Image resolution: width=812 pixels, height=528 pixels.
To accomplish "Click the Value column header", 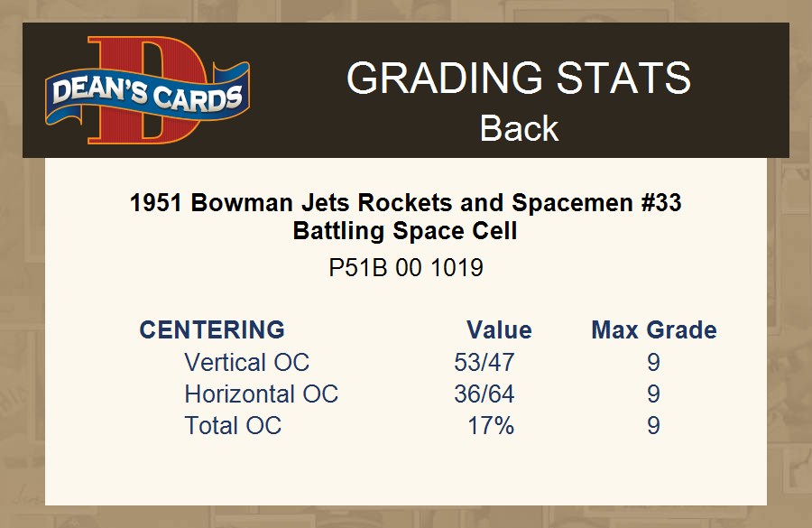I will point(499,330).
